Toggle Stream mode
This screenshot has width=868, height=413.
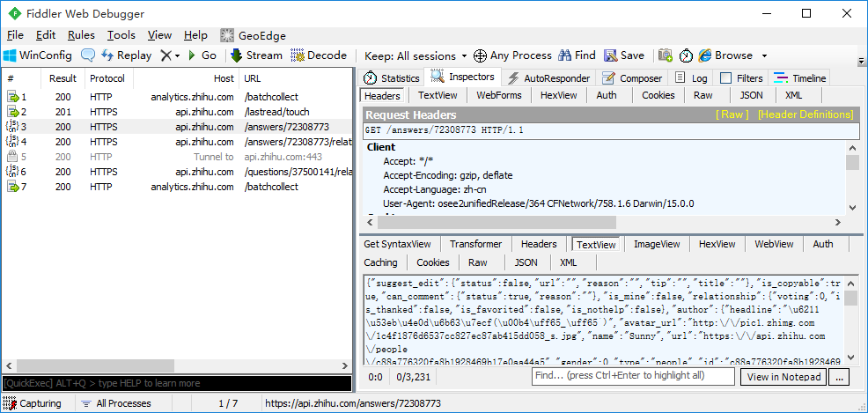point(256,55)
